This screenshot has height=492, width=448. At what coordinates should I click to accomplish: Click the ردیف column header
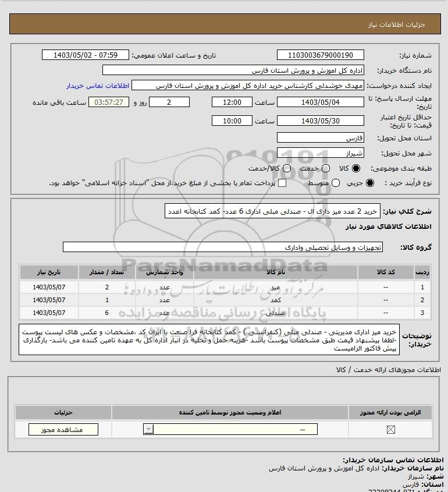pos(422,272)
